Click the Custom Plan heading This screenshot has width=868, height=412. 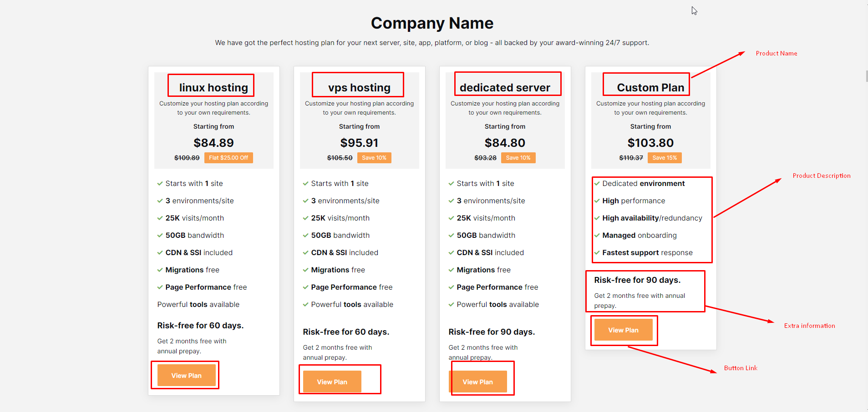pyautogui.click(x=650, y=87)
